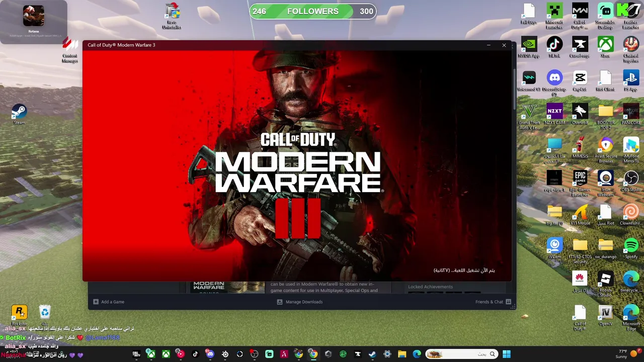The height and width of the screenshot is (362, 644).
Task: Open the TikTok desktop shortcut
Action: click(554, 47)
